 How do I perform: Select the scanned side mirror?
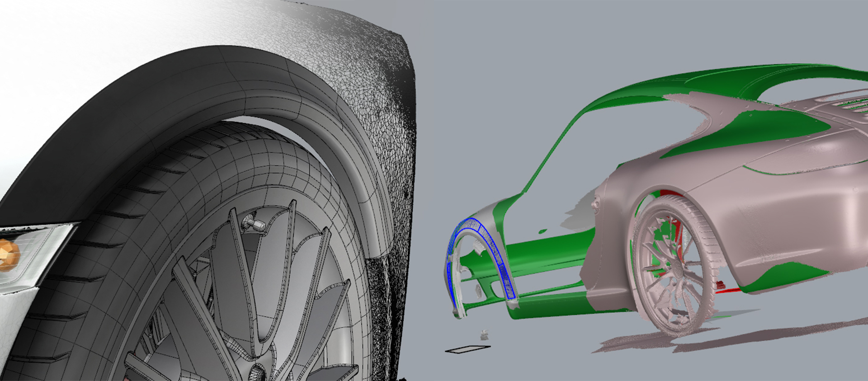tap(597, 204)
